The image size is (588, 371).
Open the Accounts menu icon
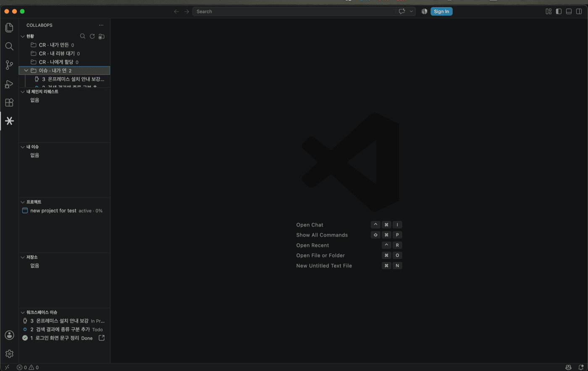click(x=9, y=335)
